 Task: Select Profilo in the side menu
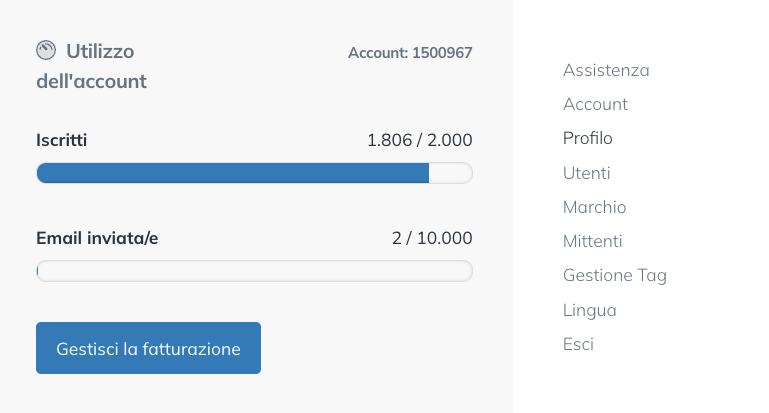[x=587, y=138]
